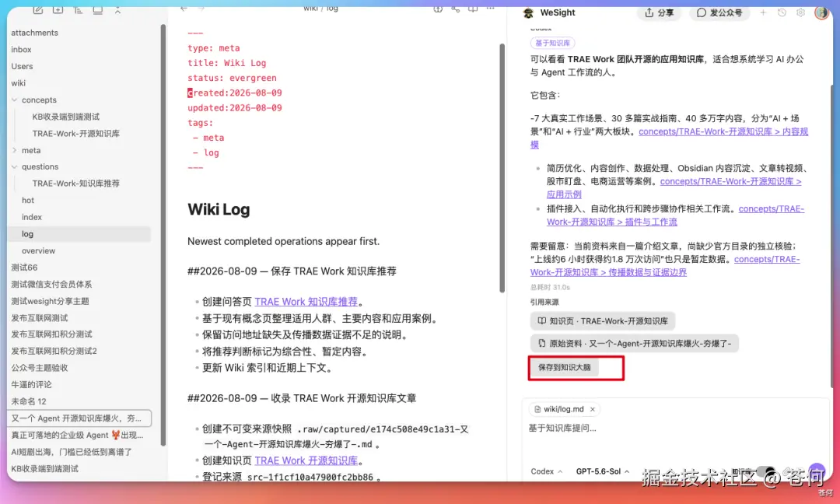This screenshot has height=504, width=840.
Task: Open source chip 知识页 · TRAE-Work-开源知识库
Action: 603,320
